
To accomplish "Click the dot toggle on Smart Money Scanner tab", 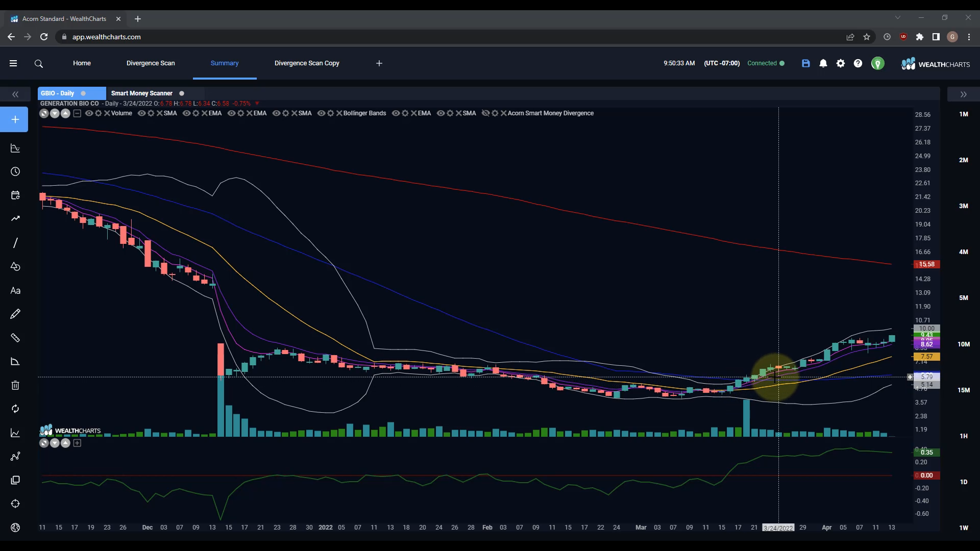I will point(181,93).
